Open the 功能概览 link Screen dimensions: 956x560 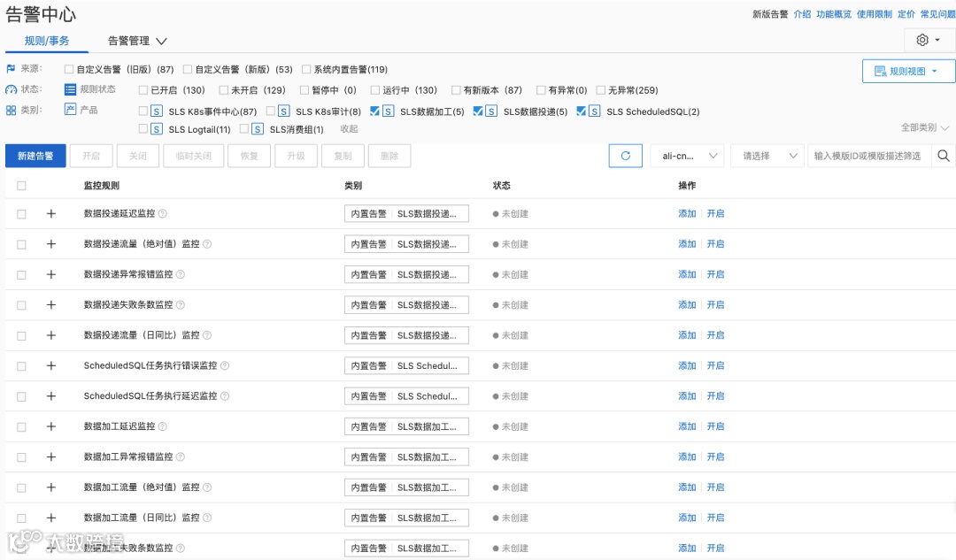coord(834,14)
